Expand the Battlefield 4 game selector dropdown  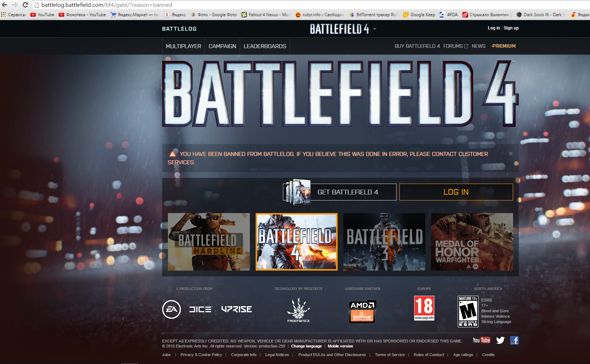pyautogui.click(x=375, y=29)
